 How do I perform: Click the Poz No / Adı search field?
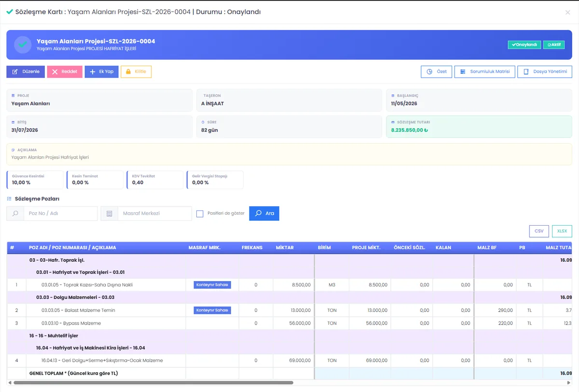pyautogui.click(x=60, y=214)
